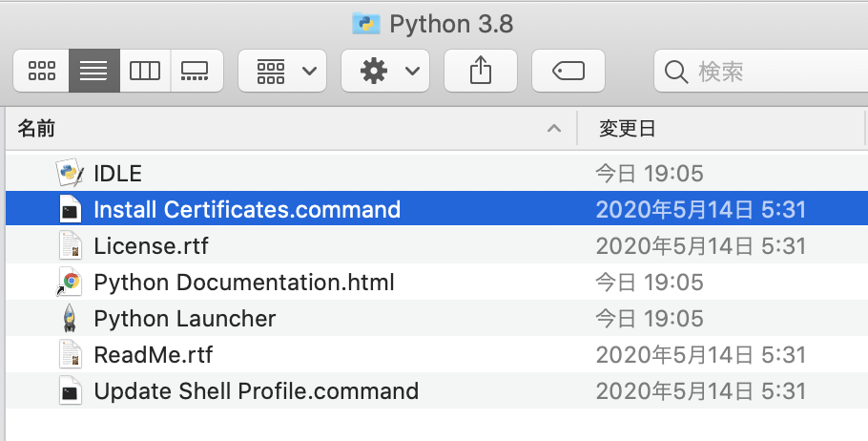Toggle sort direction arrow on 名前 column
Image resolution: width=868 pixels, height=441 pixels.
coord(553,129)
